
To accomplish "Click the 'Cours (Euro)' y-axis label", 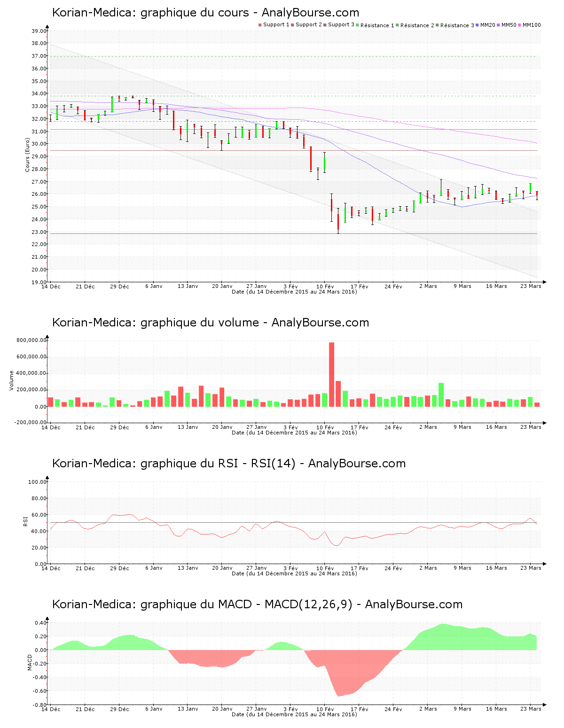I will [27, 155].
